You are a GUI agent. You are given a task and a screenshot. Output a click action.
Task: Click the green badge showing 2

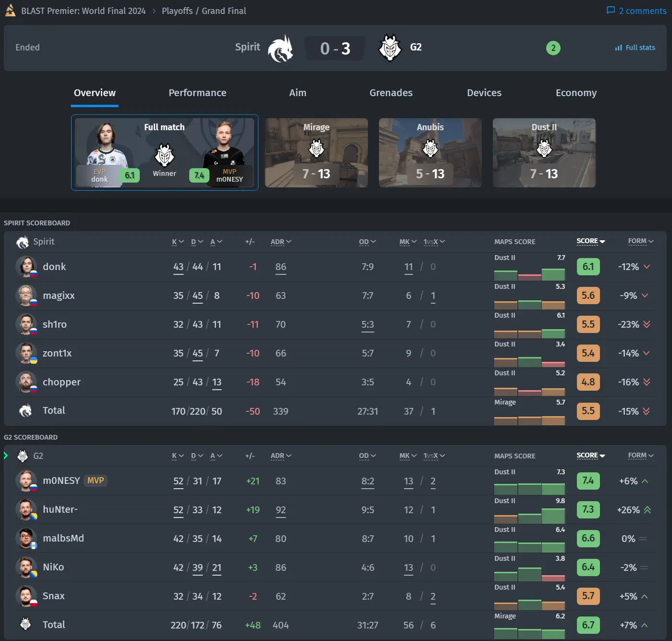[553, 48]
